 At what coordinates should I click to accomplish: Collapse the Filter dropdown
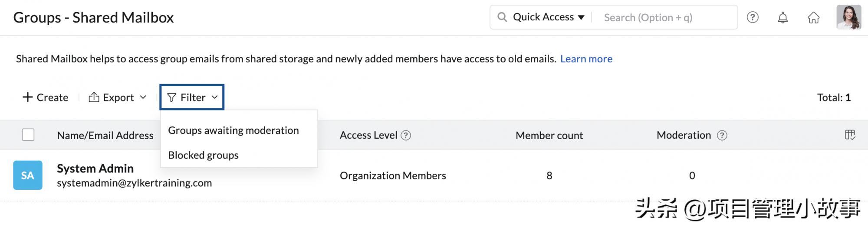(192, 97)
